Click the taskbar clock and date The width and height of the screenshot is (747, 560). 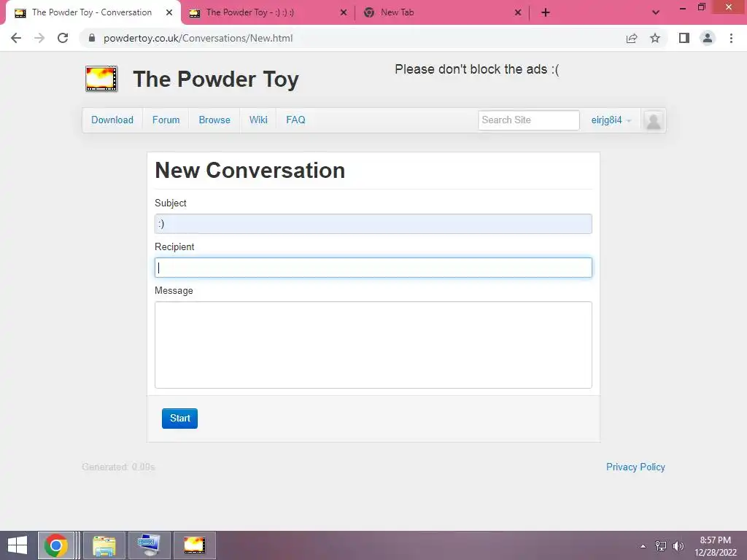[x=715, y=546]
